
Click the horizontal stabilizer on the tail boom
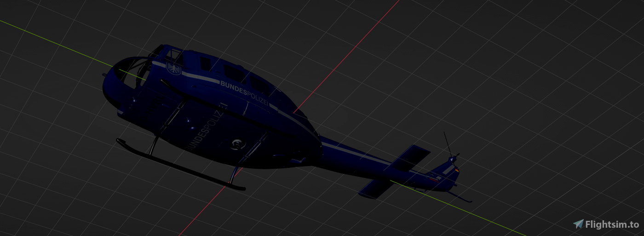pos(395,172)
